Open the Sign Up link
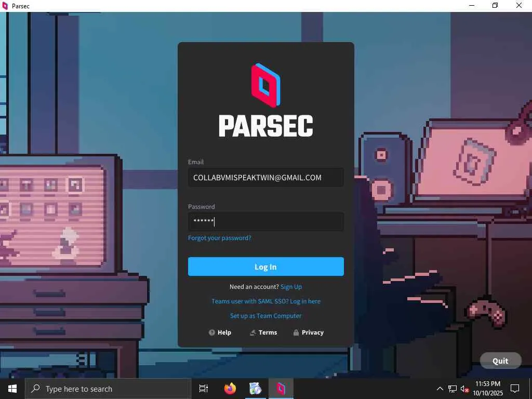The width and height of the screenshot is (532, 399). [291, 287]
